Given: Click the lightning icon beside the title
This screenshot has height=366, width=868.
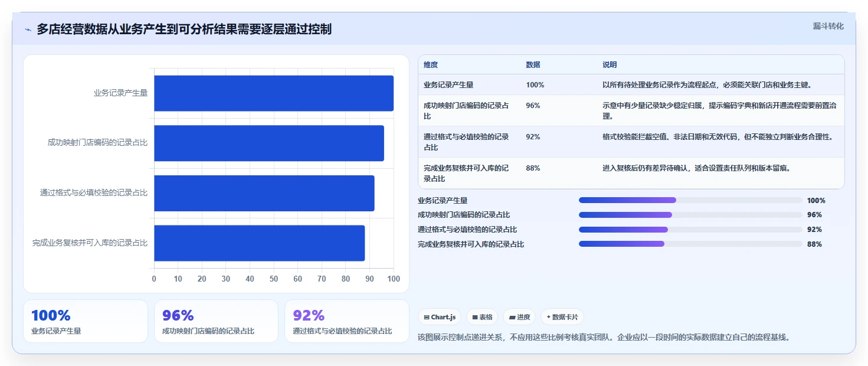Looking at the screenshot, I should click(x=28, y=30).
